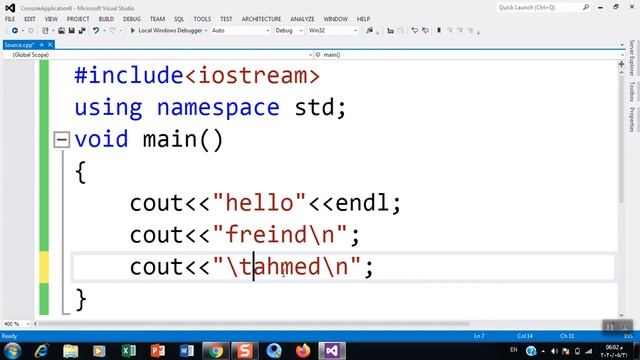The width and height of the screenshot is (640, 360).
Task: Open the BUILD menu
Action: 106,19
